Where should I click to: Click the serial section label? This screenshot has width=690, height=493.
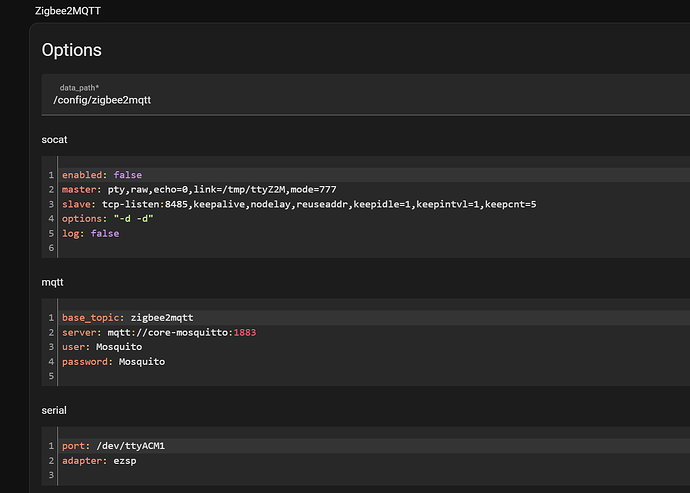(x=54, y=411)
